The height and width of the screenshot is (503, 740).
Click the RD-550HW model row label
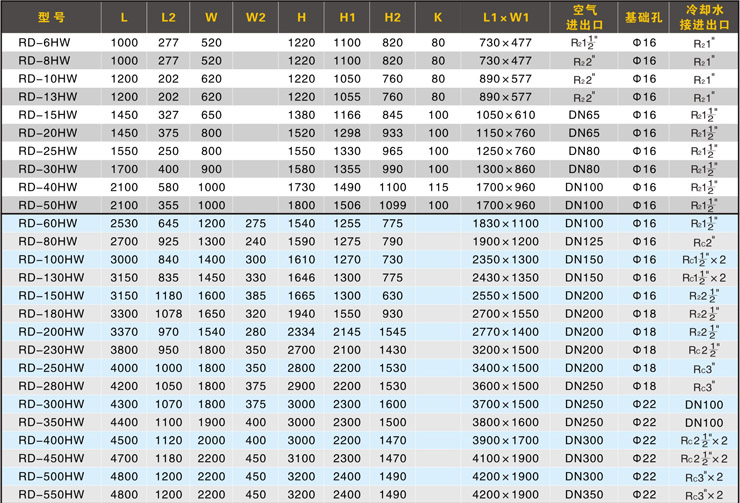pyautogui.click(x=51, y=494)
